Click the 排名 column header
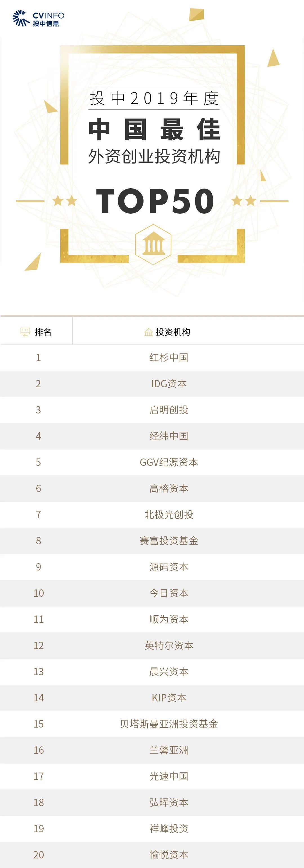 [43, 332]
